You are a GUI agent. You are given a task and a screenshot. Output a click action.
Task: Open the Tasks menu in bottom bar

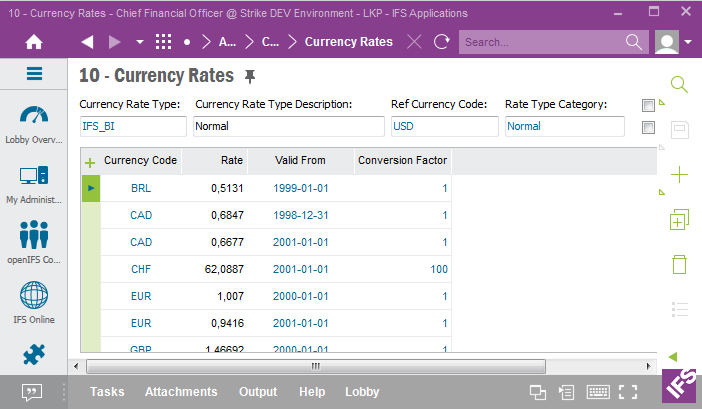[x=107, y=392]
